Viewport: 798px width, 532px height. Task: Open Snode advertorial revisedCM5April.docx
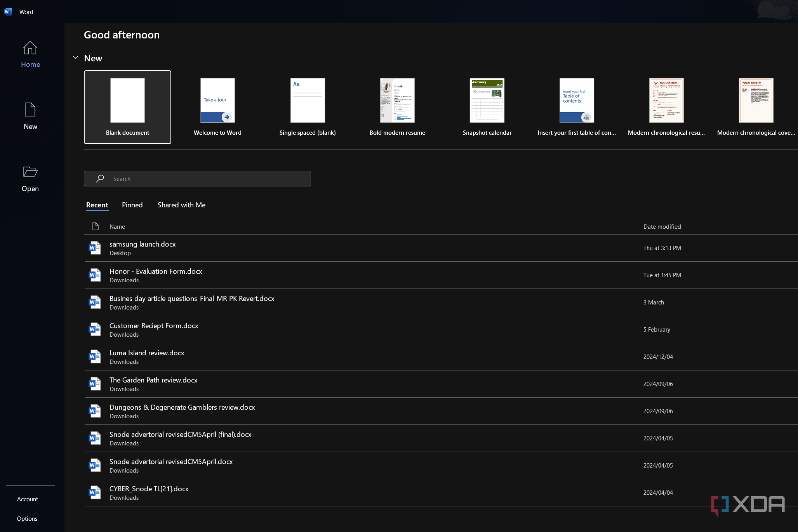click(x=441, y=466)
